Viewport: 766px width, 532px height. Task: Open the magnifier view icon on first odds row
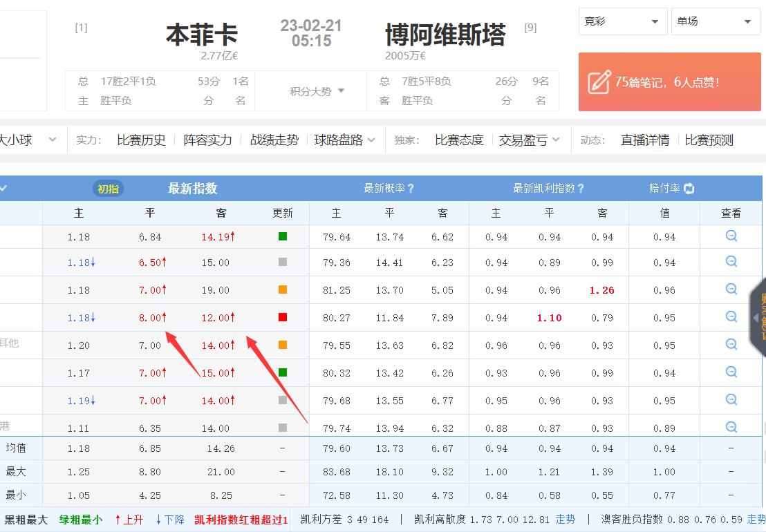pyautogui.click(x=731, y=236)
